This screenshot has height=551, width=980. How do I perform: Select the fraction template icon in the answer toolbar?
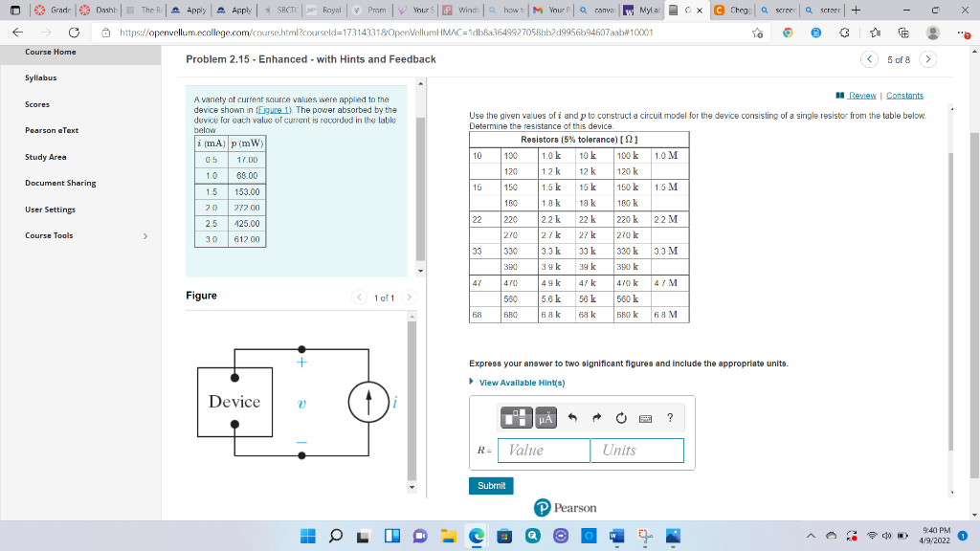pos(516,417)
